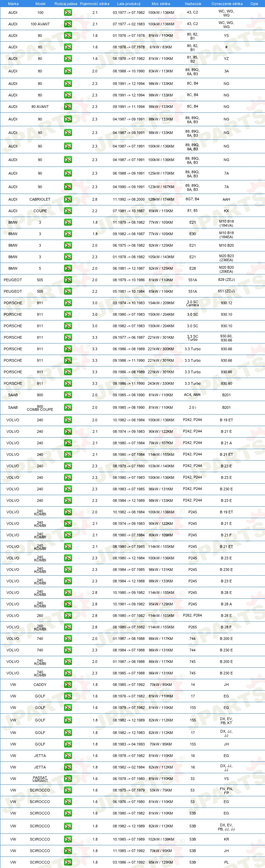Click the 102kW / 139KM power cell
The height and width of the screenshot is (868, 265).
pos(161,839)
